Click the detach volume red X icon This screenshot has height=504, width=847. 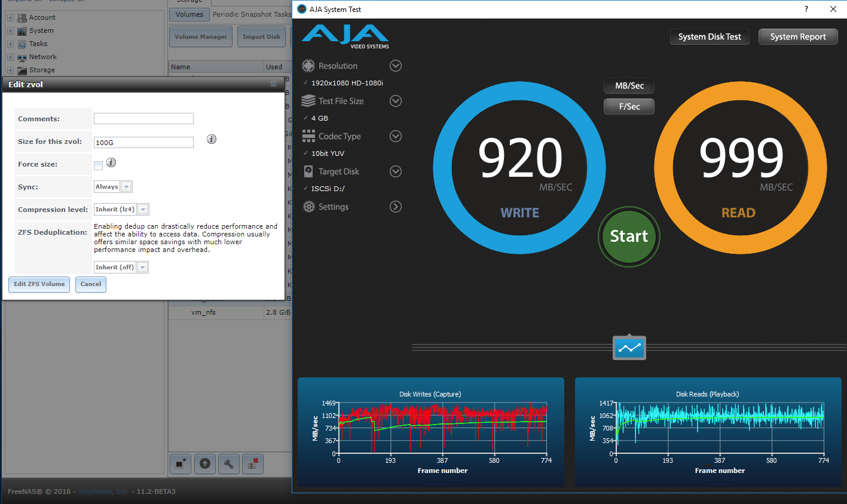(x=253, y=463)
